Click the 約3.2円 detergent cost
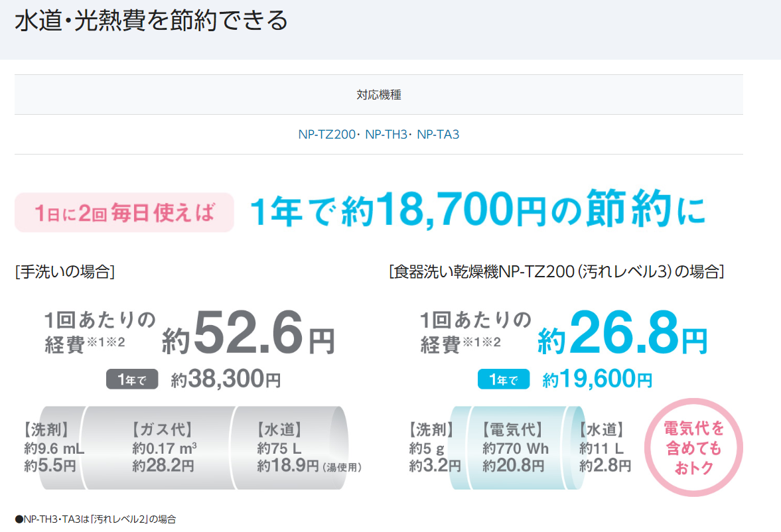Screen dimensions: 781x532 pyautogui.click(x=435, y=466)
